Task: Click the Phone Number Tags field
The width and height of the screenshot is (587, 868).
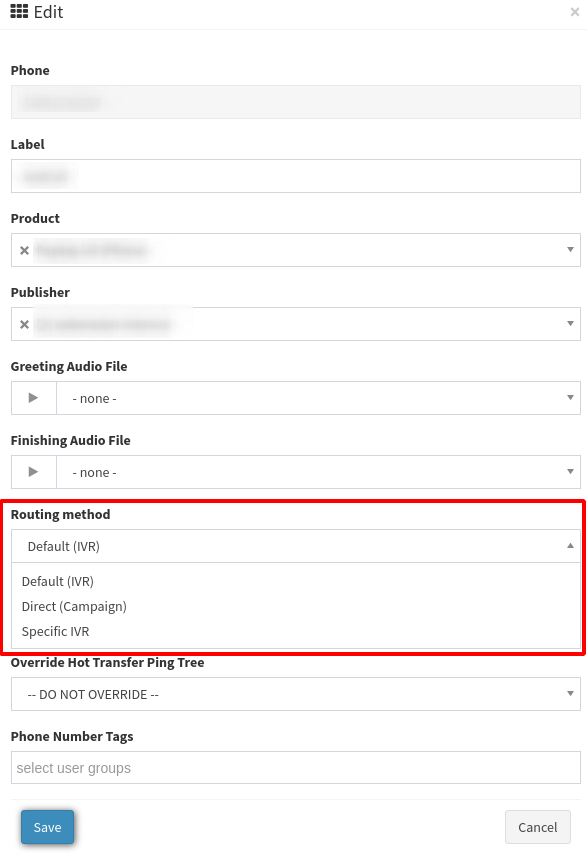Action: tap(296, 768)
